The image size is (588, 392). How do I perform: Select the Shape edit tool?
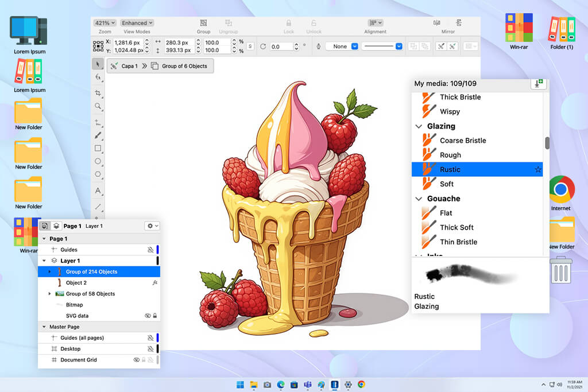pyautogui.click(x=98, y=77)
